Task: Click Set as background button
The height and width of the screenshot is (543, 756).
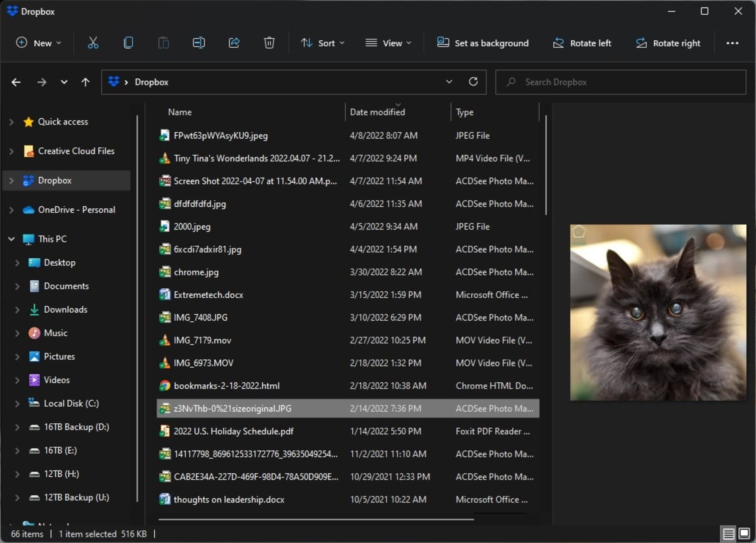Action: click(x=483, y=43)
